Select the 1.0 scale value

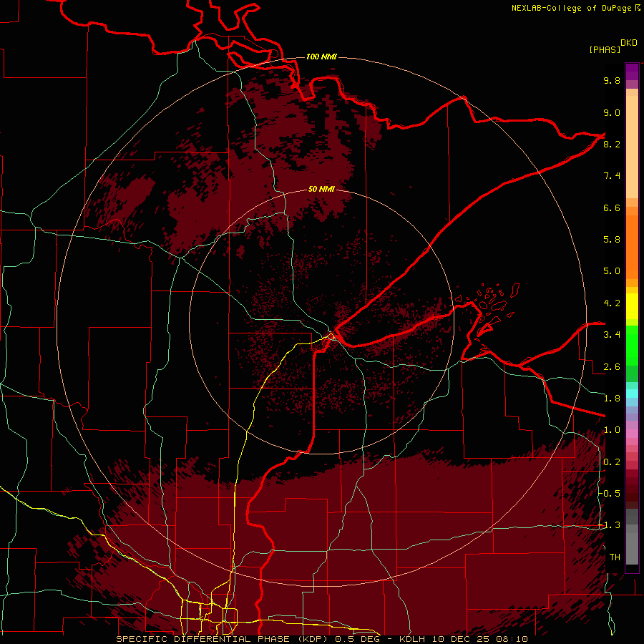tap(612, 429)
